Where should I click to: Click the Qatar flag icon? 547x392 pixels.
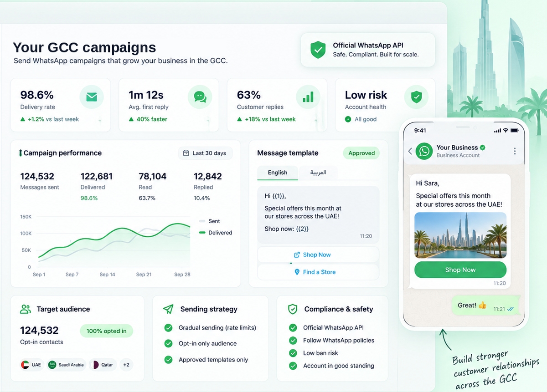coord(95,365)
